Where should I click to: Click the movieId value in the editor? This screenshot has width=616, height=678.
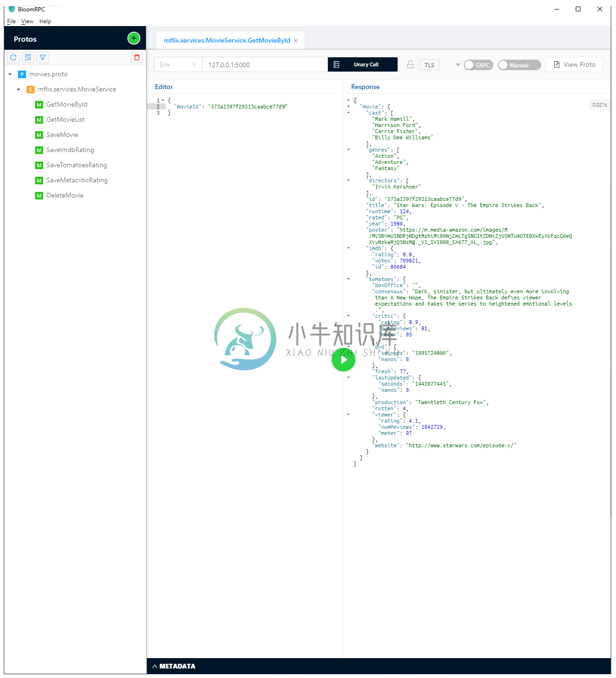click(x=248, y=107)
